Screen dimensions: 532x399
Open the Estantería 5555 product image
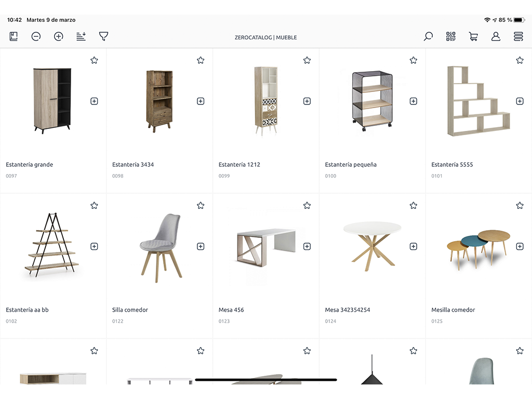pos(478,101)
